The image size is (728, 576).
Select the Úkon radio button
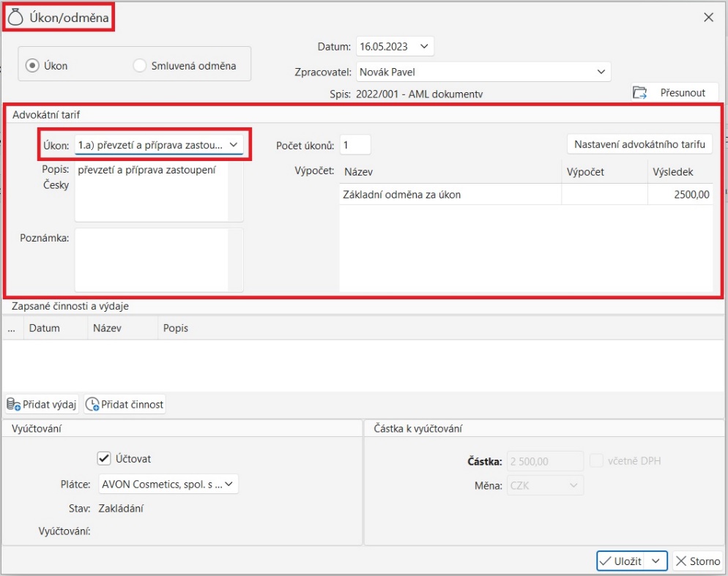tap(31, 66)
